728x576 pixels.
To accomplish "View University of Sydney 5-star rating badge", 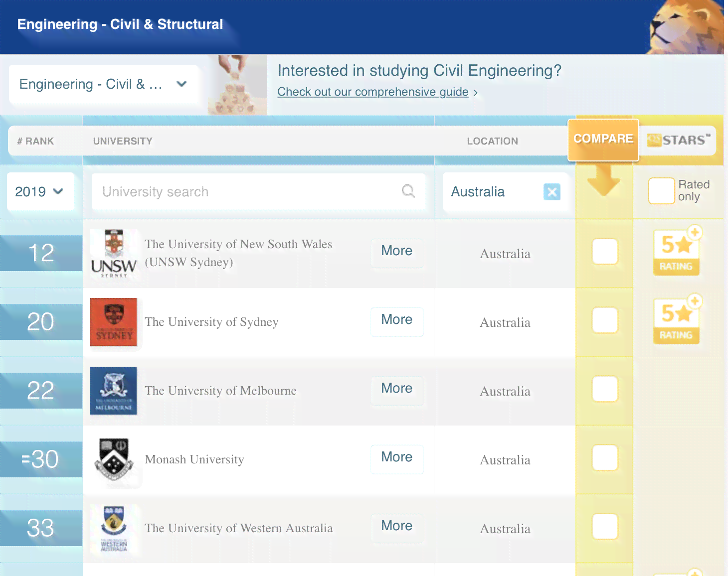I will pyautogui.click(x=677, y=319).
